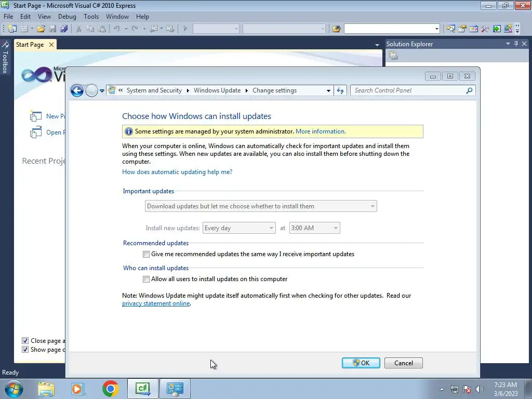The width and height of the screenshot is (532, 399).
Task: Click the System and Security breadcrumb
Action: [154, 90]
